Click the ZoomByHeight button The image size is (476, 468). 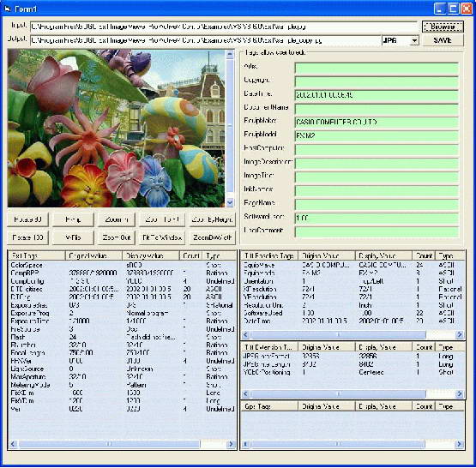pyautogui.click(x=212, y=219)
